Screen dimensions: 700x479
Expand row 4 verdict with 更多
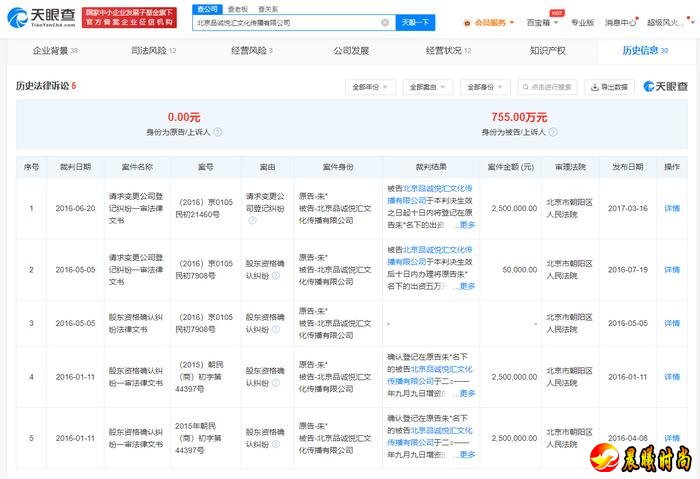pos(467,393)
